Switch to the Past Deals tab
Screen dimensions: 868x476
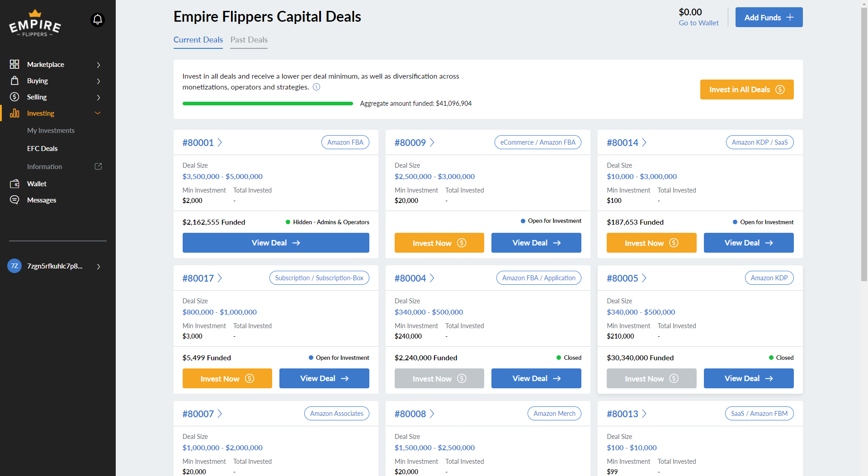pos(249,40)
